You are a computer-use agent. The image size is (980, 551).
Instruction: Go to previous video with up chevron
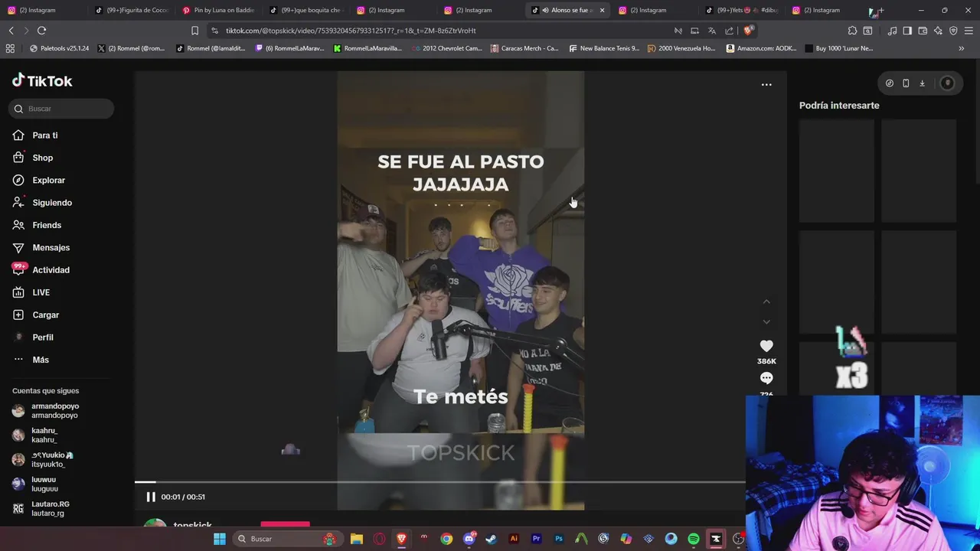[766, 302]
